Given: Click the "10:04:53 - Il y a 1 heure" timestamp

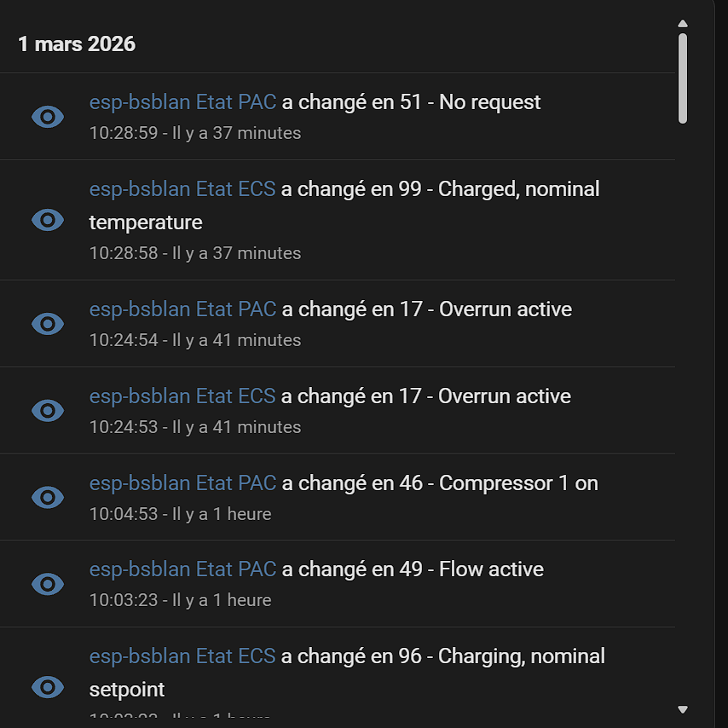Looking at the screenshot, I should click(180, 514).
